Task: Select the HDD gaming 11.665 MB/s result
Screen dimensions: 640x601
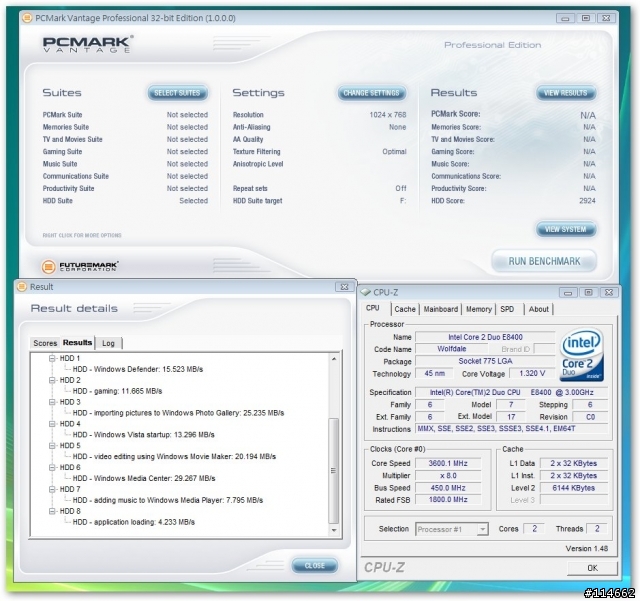Action: tap(117, 391)
